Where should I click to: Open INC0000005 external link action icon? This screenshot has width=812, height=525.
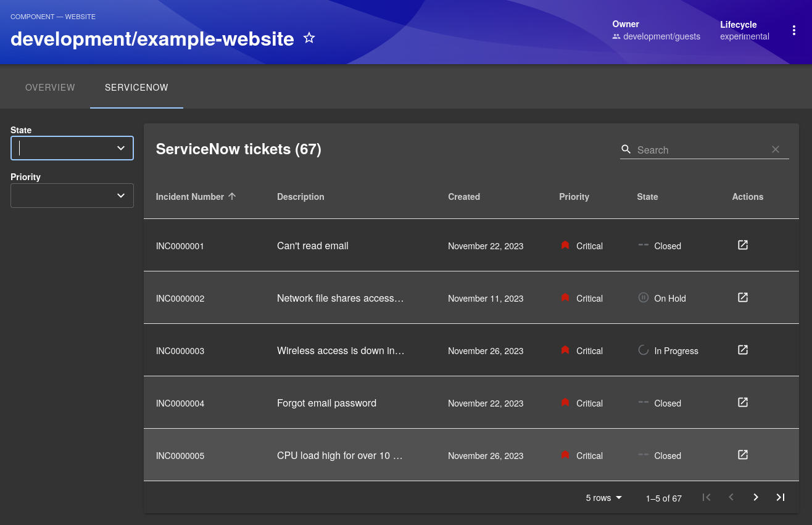pyautogui.click(x=743, y=455)
